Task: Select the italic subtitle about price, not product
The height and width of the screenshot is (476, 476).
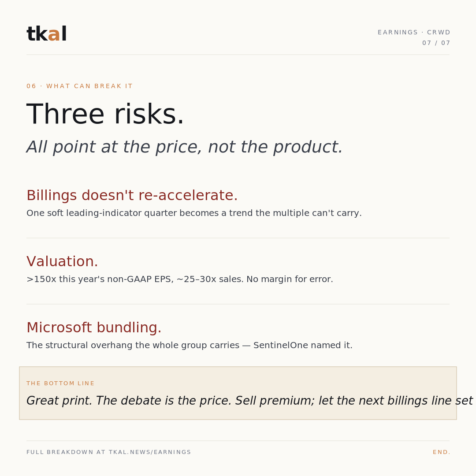Action: point(185,147)
